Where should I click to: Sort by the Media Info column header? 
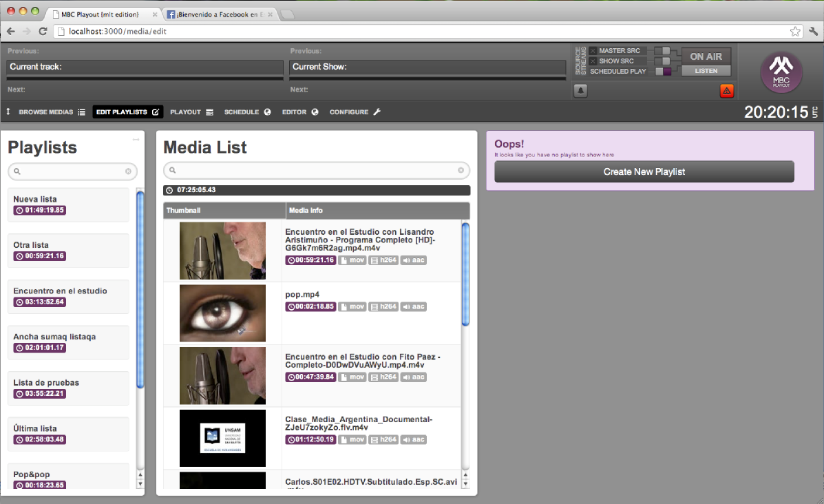point(377,210)
